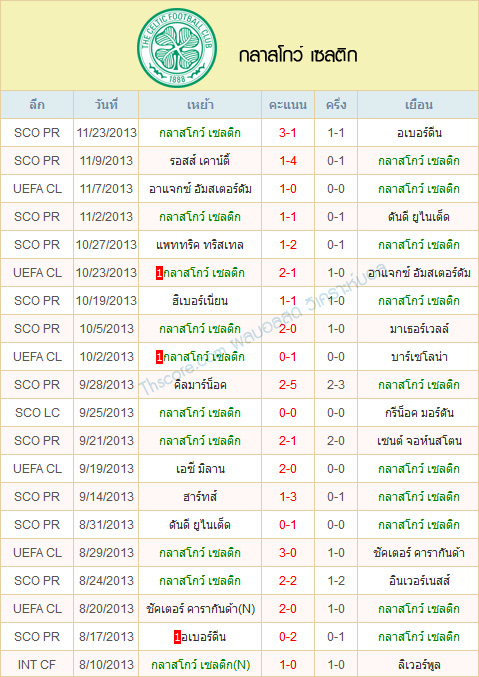
Task: Click the เหย้า column header
Action: pyautogui.click(x=200, y=105)
